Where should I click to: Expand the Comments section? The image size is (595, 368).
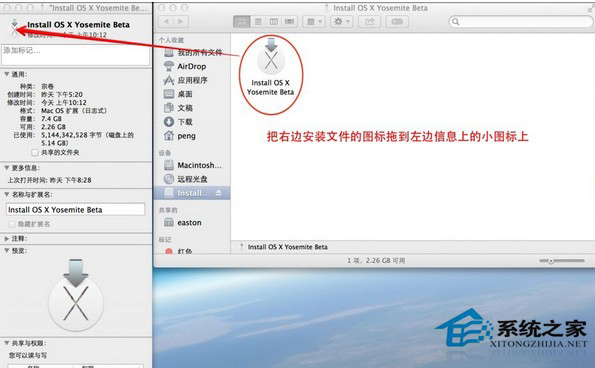6,239
